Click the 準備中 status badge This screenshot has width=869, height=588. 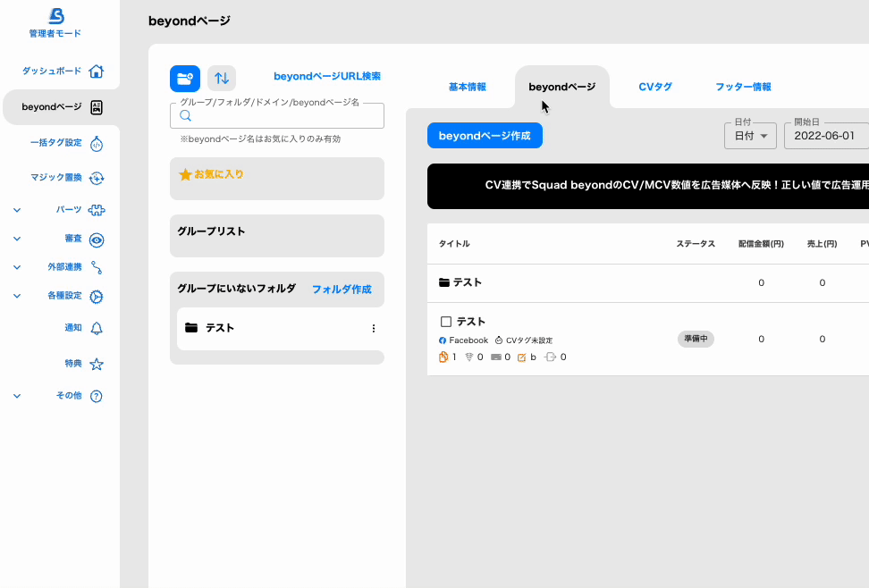696,339
